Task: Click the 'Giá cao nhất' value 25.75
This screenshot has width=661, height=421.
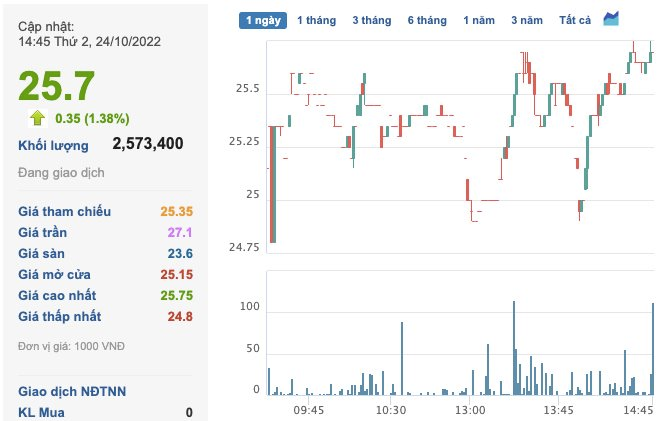Action: tap(176, 295)
